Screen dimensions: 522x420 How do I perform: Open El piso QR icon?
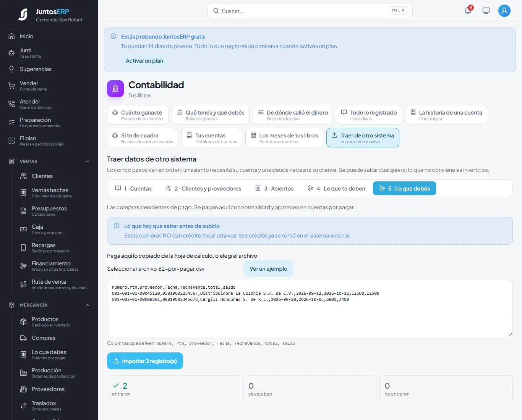pos(11,141)
